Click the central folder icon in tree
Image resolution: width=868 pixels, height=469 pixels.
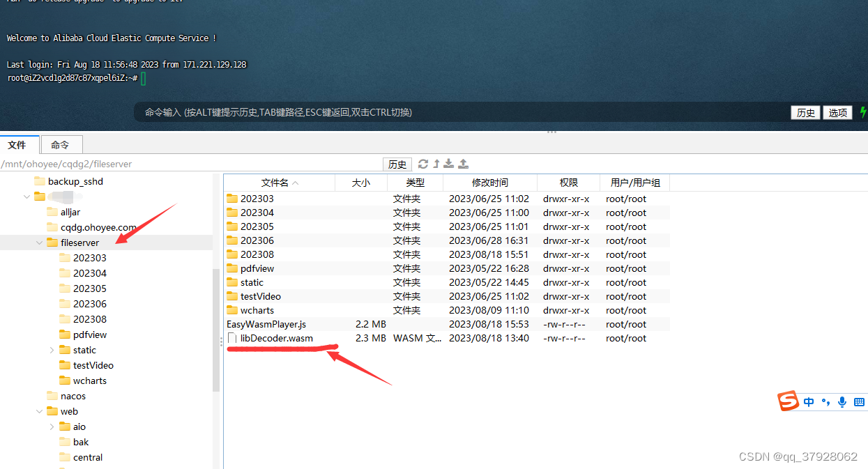(x=65, y=457)
